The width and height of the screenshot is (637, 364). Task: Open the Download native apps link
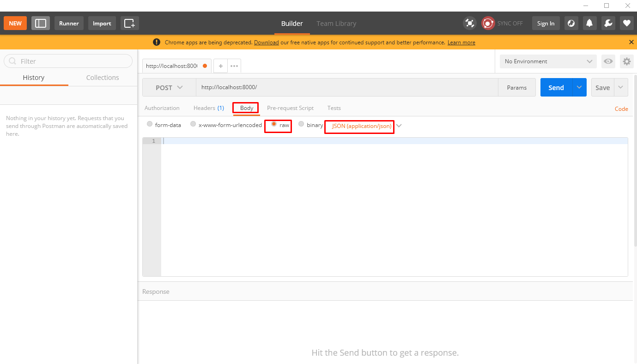click(x=267, y=42)
